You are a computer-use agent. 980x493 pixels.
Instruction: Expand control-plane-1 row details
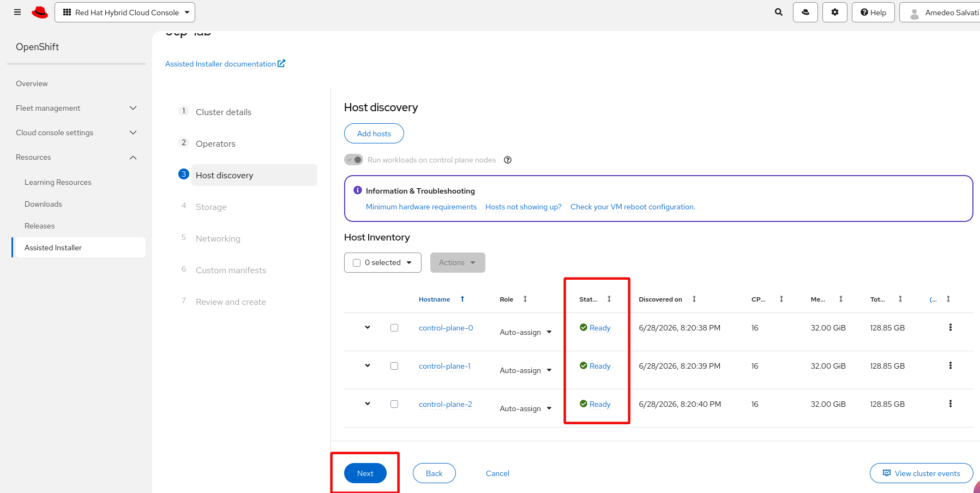pos(368,365)
